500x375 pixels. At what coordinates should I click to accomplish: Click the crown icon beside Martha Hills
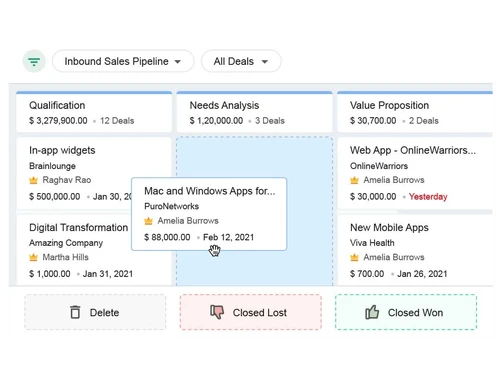click(x=33, y=257)
